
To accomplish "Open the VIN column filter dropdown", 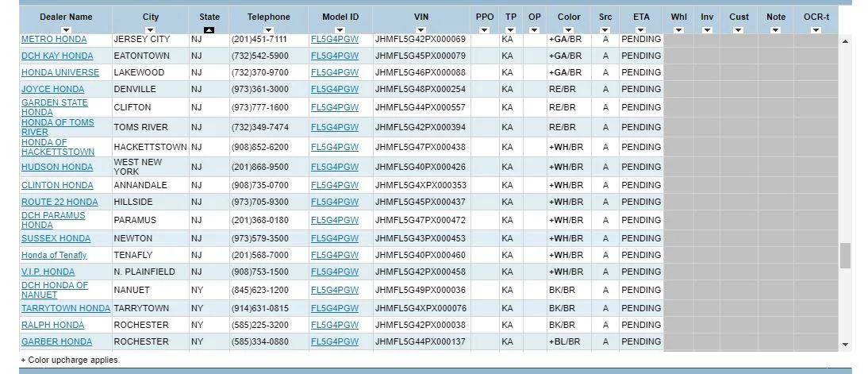I will pyautogui.click(x=421, y=30).
